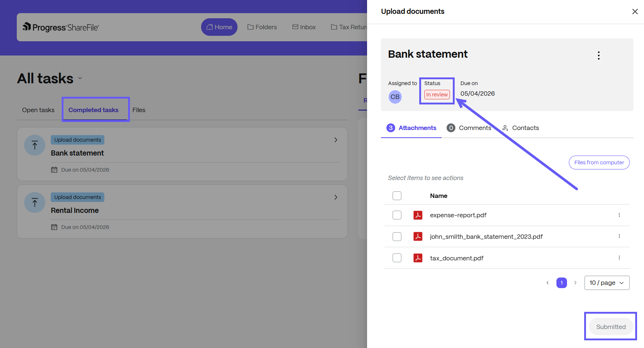The height and width of the screenshot is (348, 644).
Task: Open the Inbox from the navigation bar
Action: pos(304,27)
